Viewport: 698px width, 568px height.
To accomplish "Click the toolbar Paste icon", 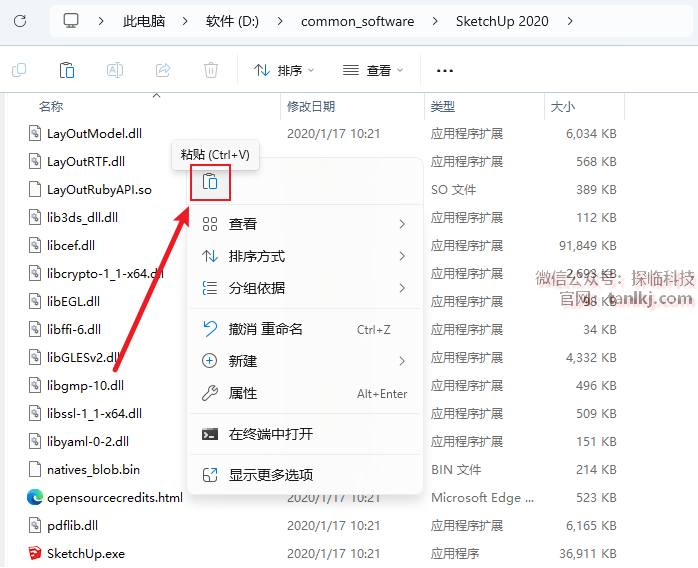I will click(x=66, y=70).
